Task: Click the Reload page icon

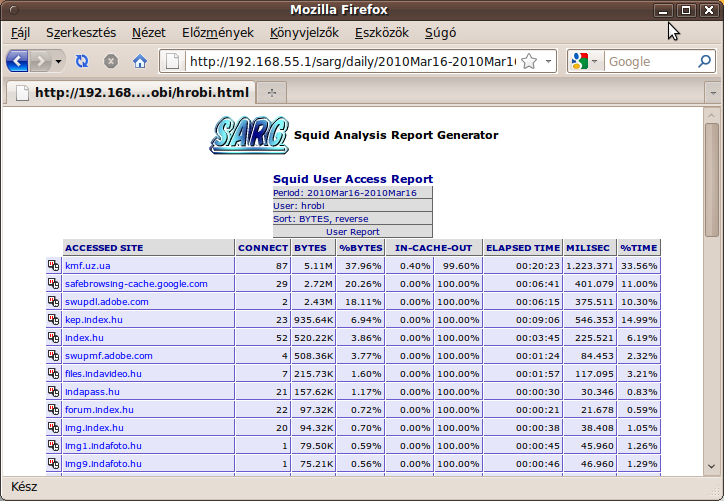Action: (82, 61)
